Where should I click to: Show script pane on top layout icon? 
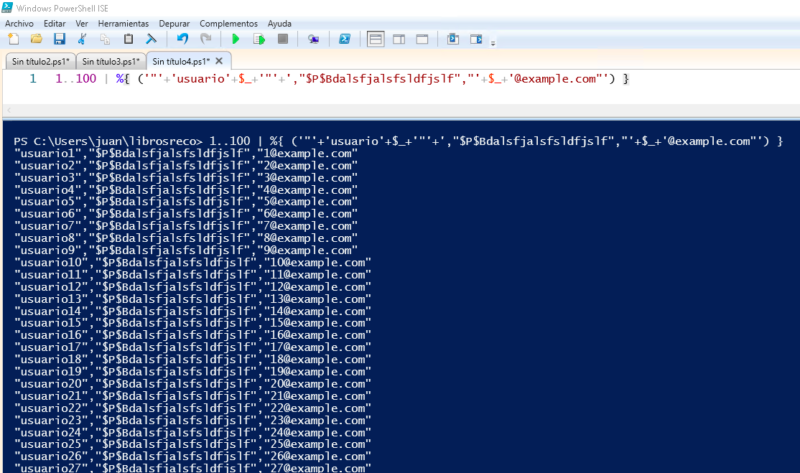point(376,39)
